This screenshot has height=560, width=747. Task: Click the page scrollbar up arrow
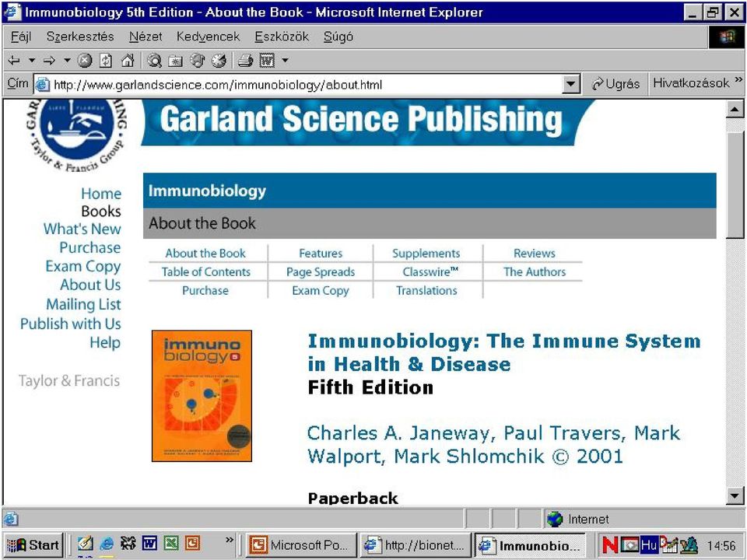[735, 110]
